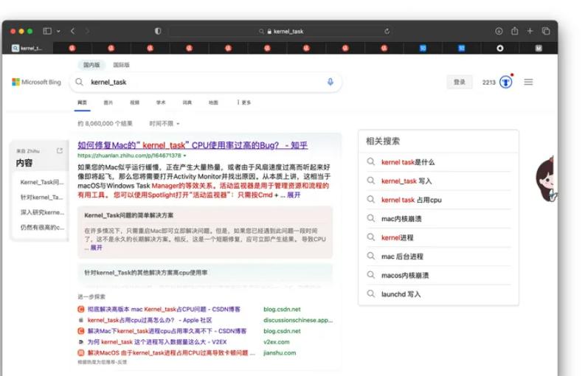
Task: Expand the zhuanlan.zhihu.com URL dropdown arrow
Action: pos(185,156)
